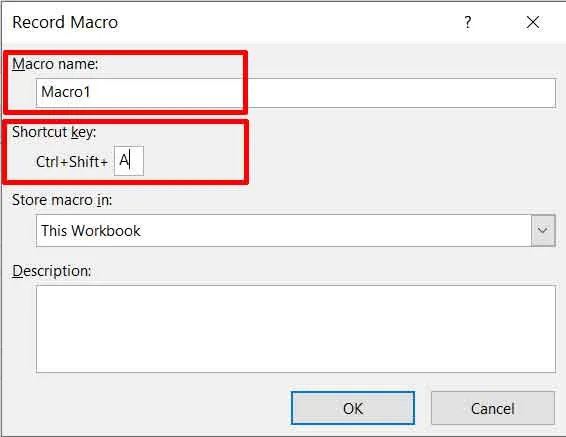
Task: Focus the shortcut key letter box
Action: (129, 161)
